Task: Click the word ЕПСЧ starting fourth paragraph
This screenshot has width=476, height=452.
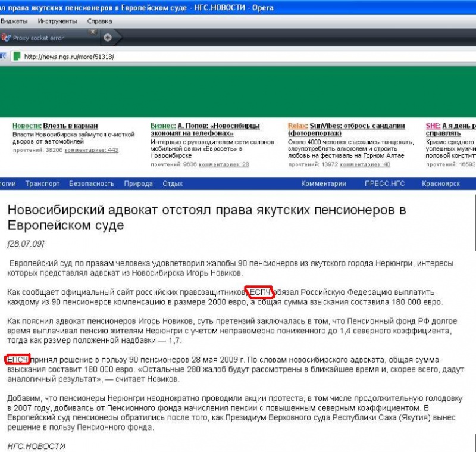Action: click(x=18, y=360)
